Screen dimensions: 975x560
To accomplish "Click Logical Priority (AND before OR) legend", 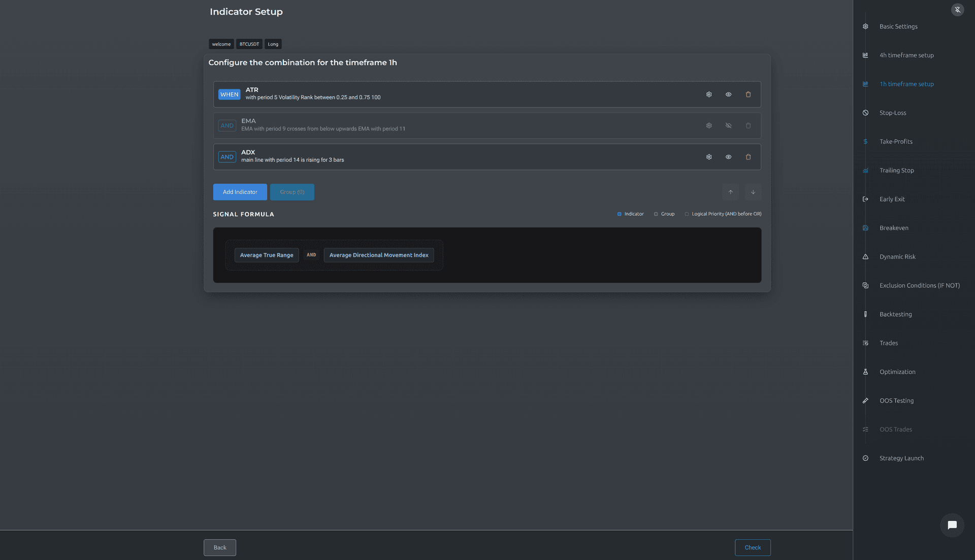I will point(723,214).
